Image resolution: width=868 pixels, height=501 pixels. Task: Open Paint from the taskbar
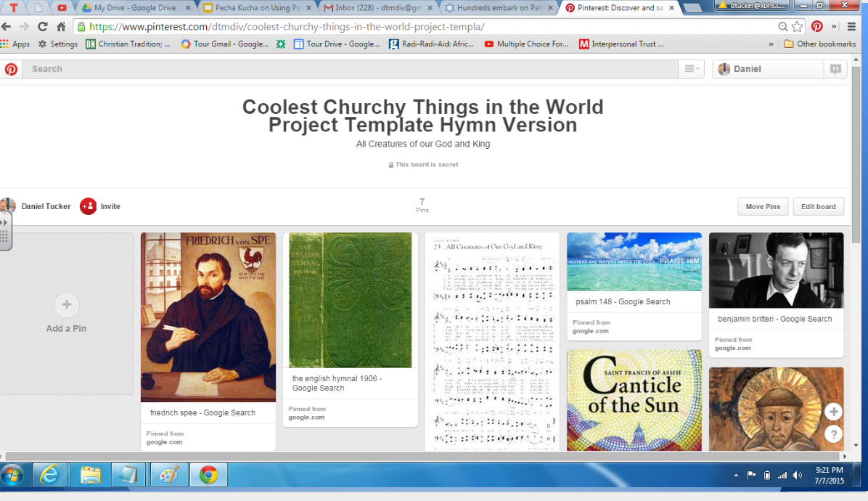[169, 475]
